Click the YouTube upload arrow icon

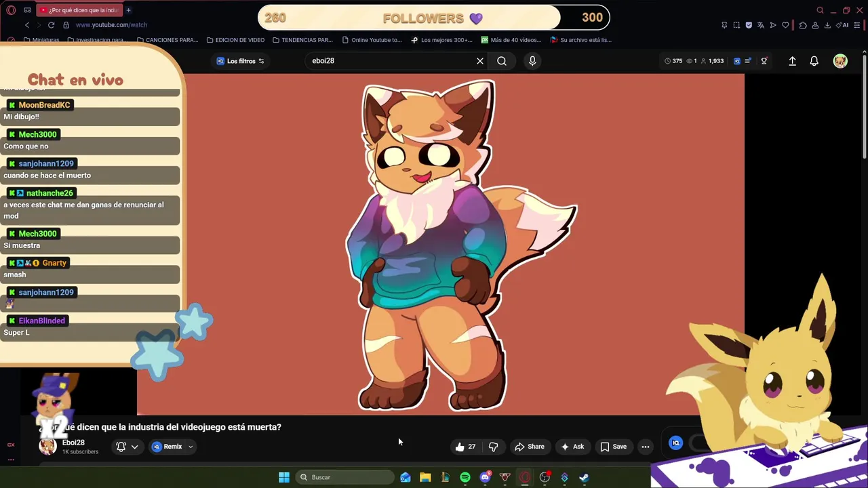click(792, 61)
